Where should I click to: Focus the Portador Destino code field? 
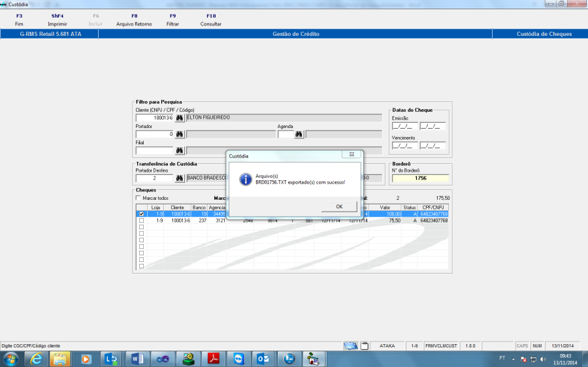[154, 178]
